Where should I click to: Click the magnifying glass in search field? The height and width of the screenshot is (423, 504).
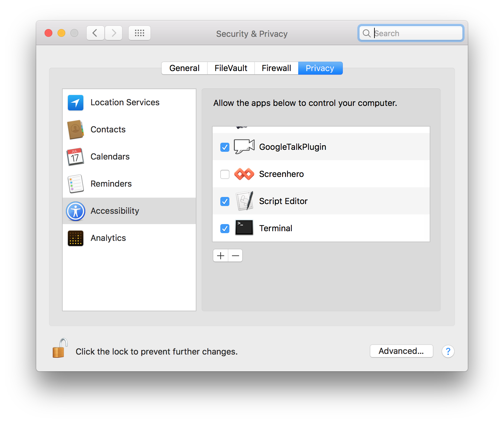pos(366,33)
